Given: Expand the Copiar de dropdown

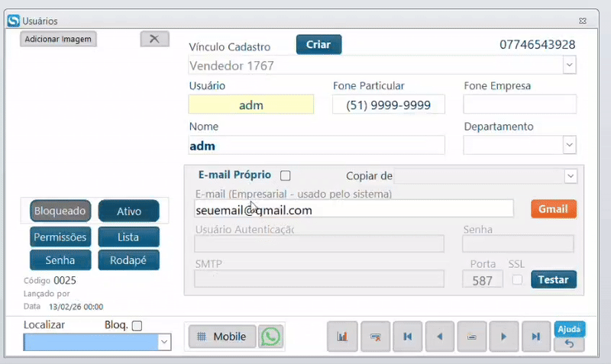Looking at the screenshot, I should [571, 176].
